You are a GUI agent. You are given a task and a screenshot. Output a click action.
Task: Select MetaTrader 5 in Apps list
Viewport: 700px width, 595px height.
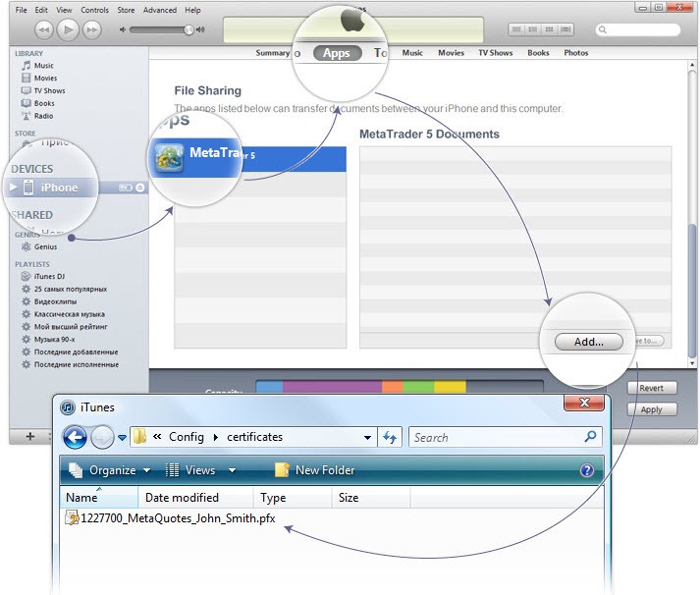point(260,159)
